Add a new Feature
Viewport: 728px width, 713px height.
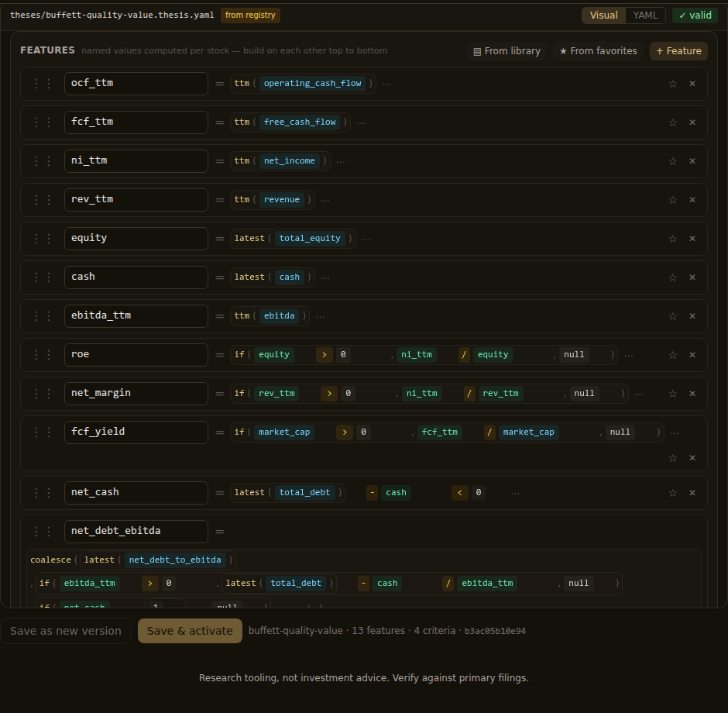tap(678, 51)
